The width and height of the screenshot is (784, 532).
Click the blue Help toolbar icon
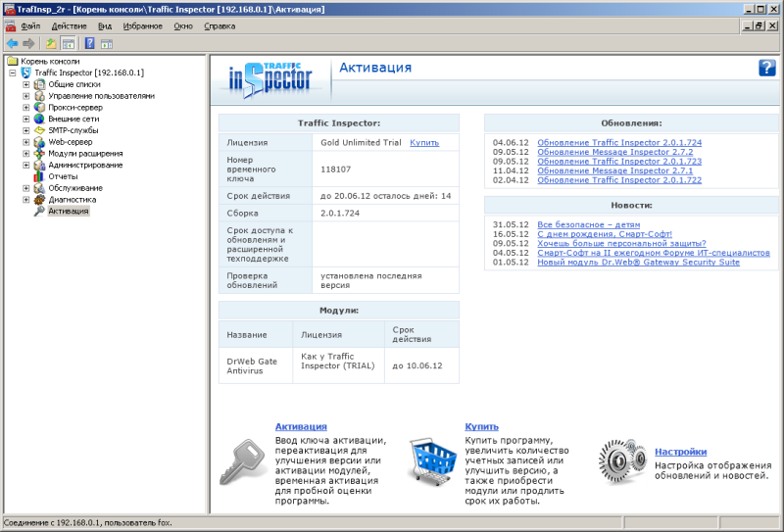pyautogui.click(x=89, y=43)
